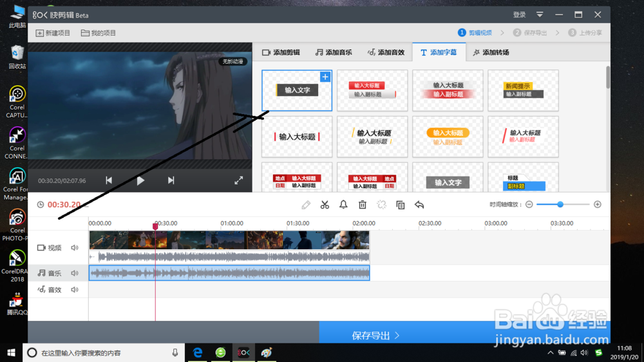Mute the 音效 track speaker
644x362 pixels.
click(74, 290)
